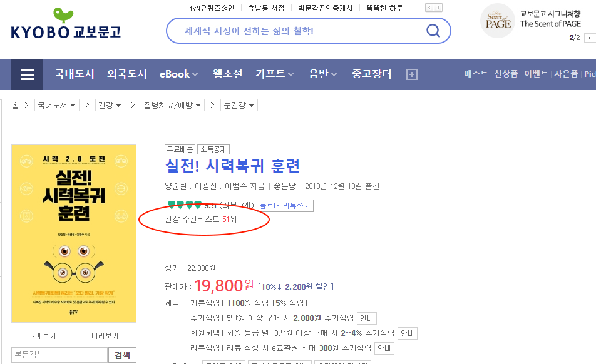Click 안내 beside 추가적립
The height and width of the screenshot is (364, 596).
pyautogui.click(x=367, y=318)
